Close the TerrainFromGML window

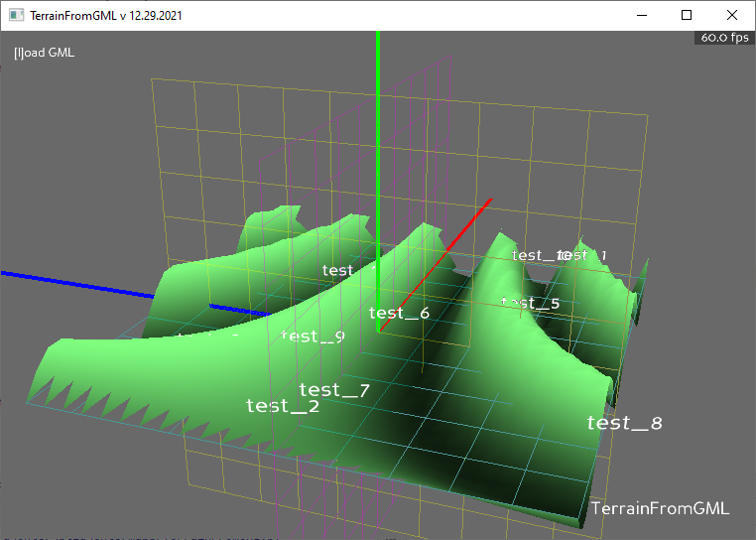click(x=732, y=16)
